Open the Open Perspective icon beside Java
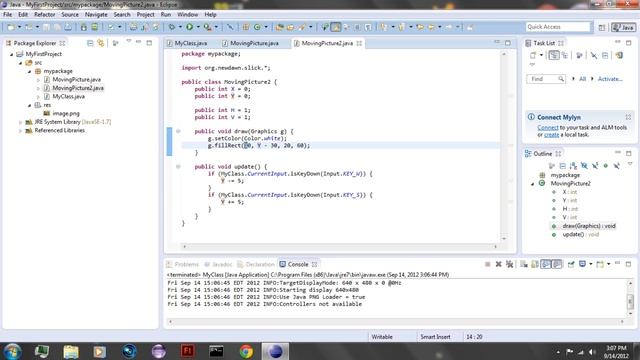Screen dimensions: 640x360 tap(602, 27)
